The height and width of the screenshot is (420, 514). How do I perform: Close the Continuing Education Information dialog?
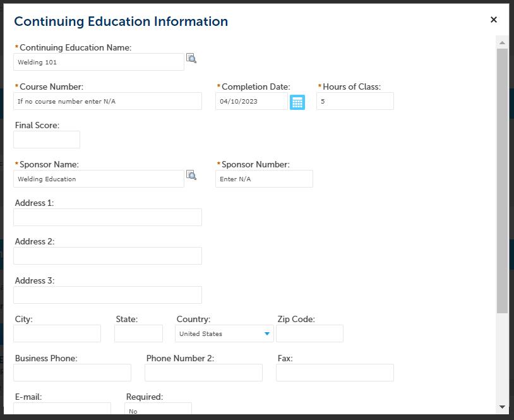(x=494, y=20)
